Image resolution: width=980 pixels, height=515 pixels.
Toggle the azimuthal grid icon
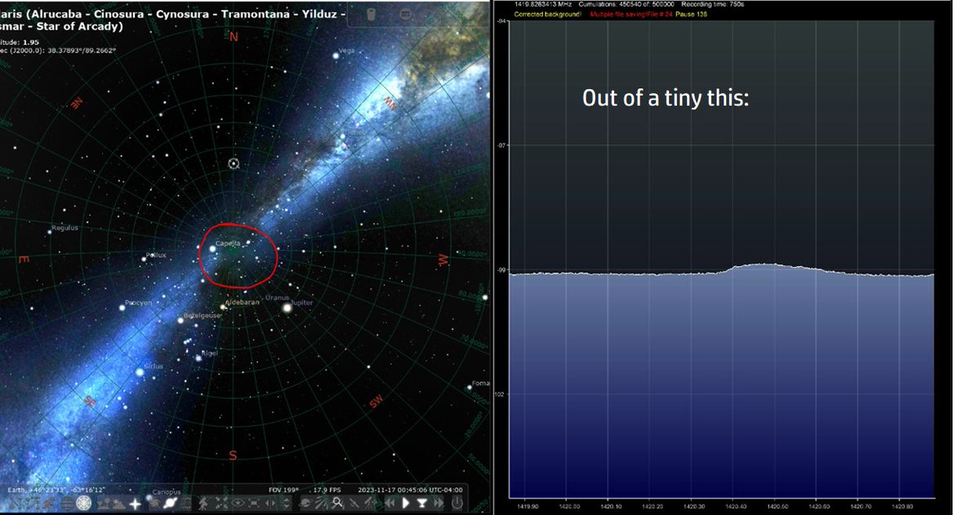(84, 504)
